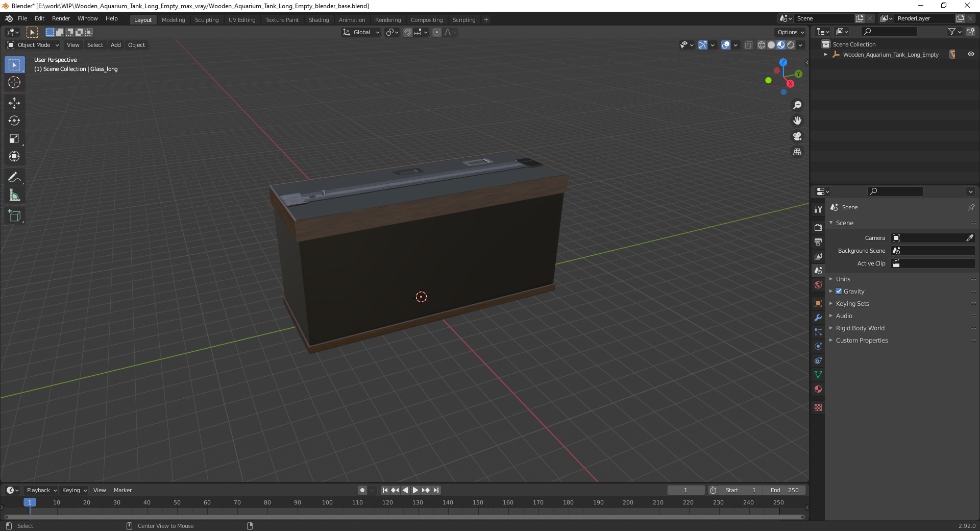This screenshot has width=980, height=531.
Task: Toggle proportional editing
Action: pyautogui.click(x=437, y=32)
